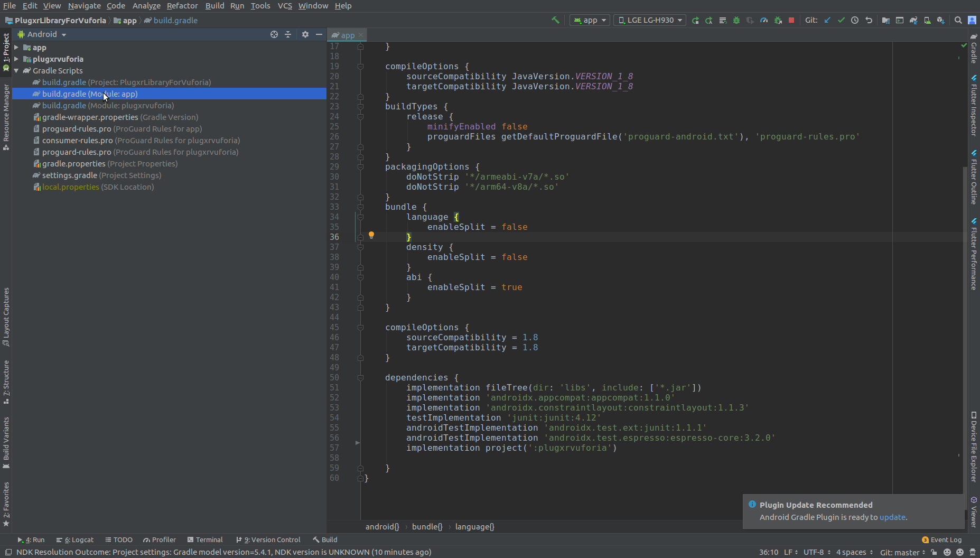Open the TODO tool window
Viewport: 980px width, 558px height.
click(x=119, y=540)
